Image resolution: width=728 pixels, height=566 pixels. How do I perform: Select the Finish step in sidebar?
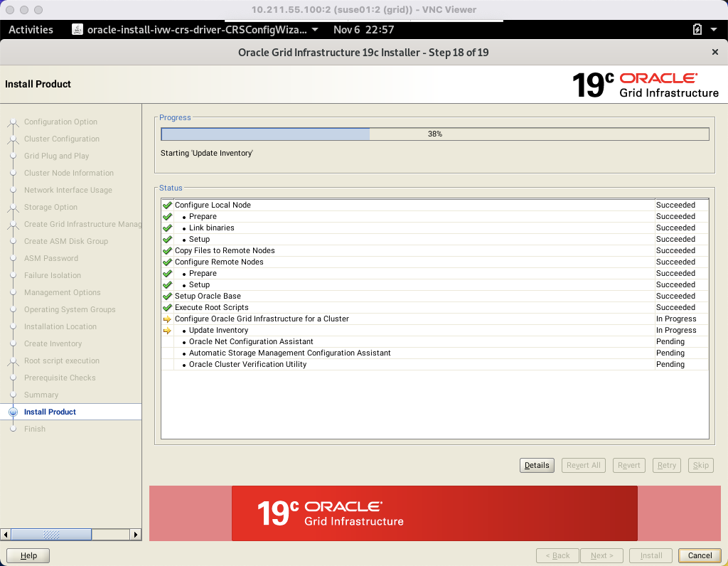35,429
